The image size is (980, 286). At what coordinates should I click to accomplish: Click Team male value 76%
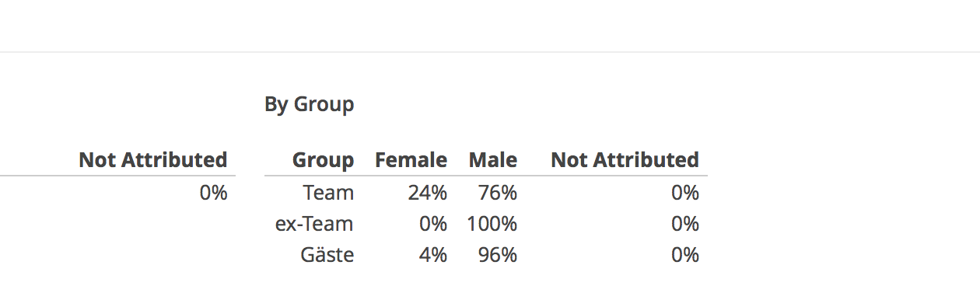click(x=498, y=193)
